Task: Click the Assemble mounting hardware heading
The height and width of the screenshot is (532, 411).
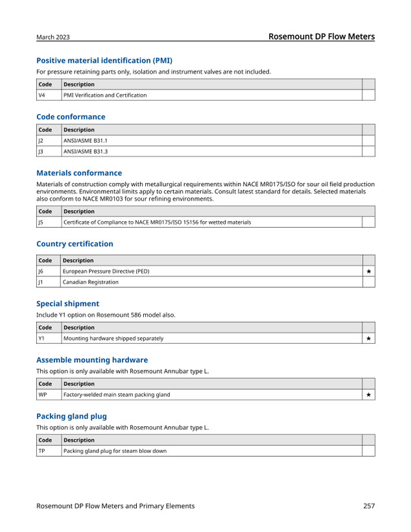Action: point(92,360)
